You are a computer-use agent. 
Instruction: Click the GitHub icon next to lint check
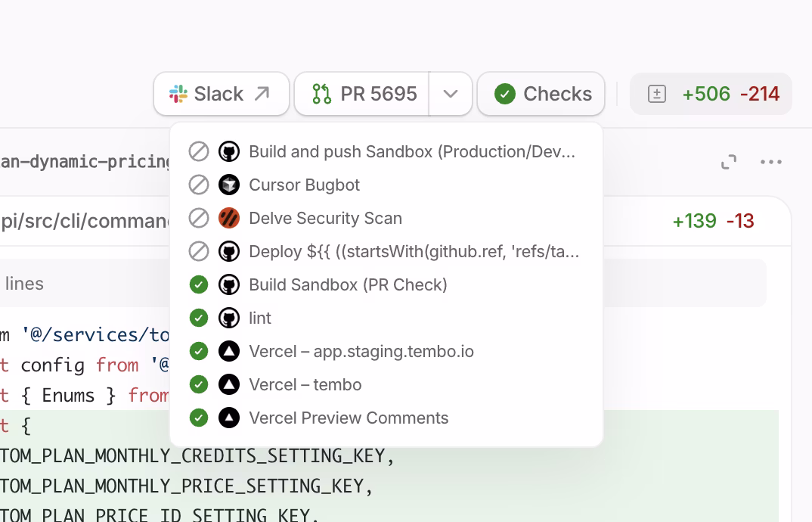click(228, 318)
